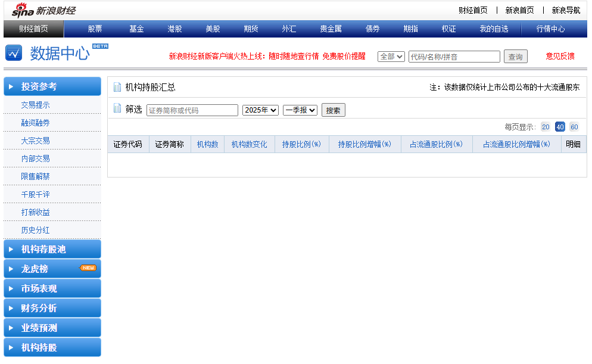Click the red 新浪财经新版客户端 promo link
Screen dimensions: 592x364
coord(267,56)
